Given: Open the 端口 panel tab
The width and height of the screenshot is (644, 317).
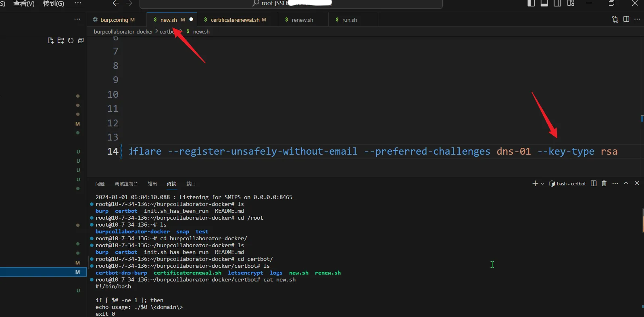Looking at the screenshot, I should click(191, 184).
